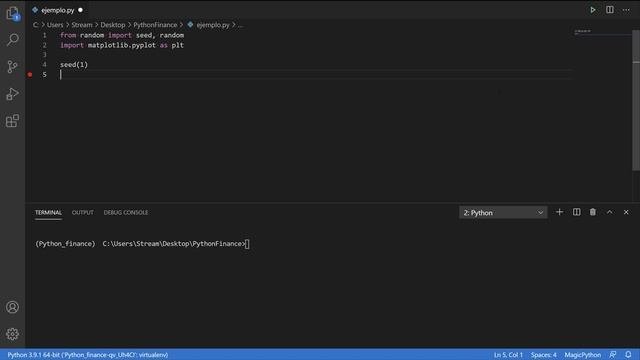
Task: Split the terminal panel
Action: pyautogui.click(x=576, y=212)
